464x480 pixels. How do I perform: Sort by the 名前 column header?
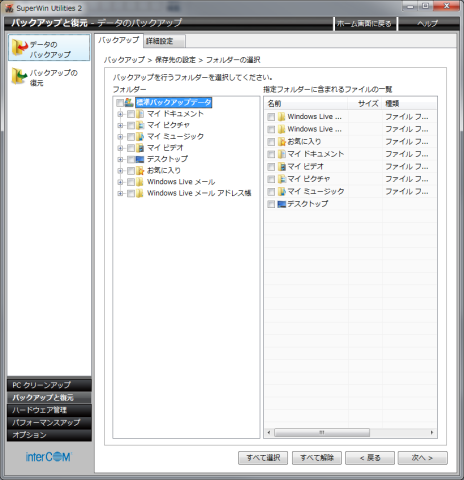[x=306, y=104]
